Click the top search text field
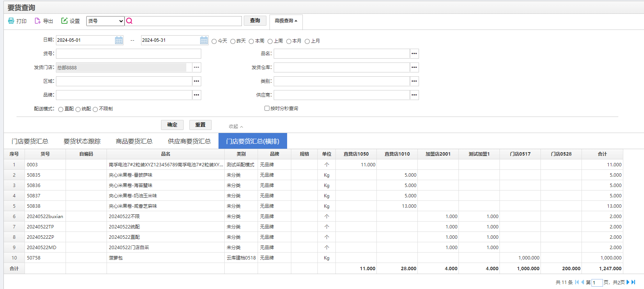The width and height of the screenshot is (644, 289). (x=188, y=21)
